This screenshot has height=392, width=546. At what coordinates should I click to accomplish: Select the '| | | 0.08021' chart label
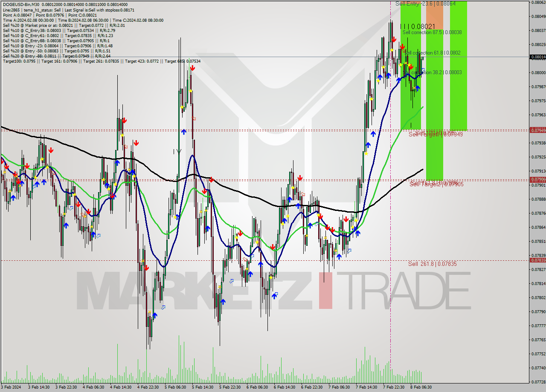tap(418, 26)
